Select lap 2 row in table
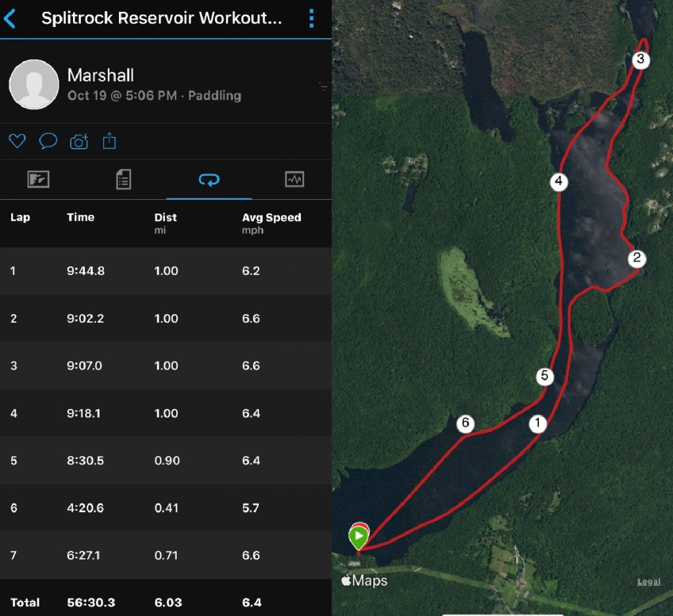 [166, 318]
